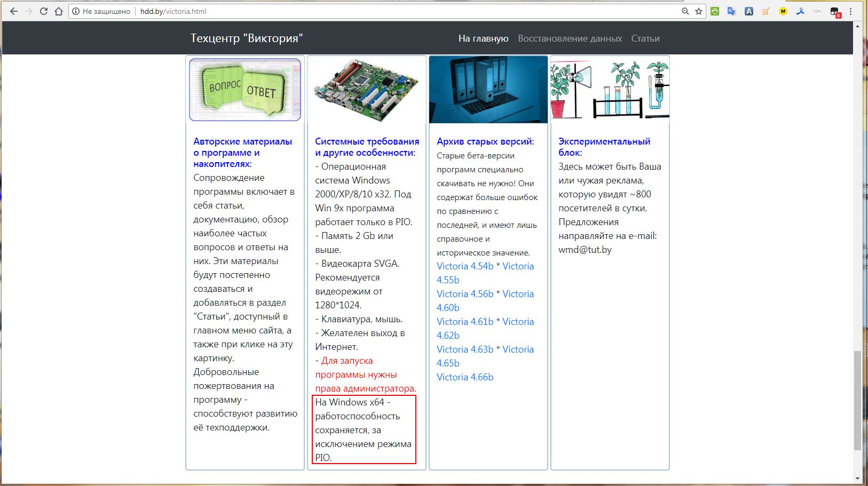Click the motherboard image
Image resolution: width=868 pixels, height=486 pixels.
tap(367, 90)
